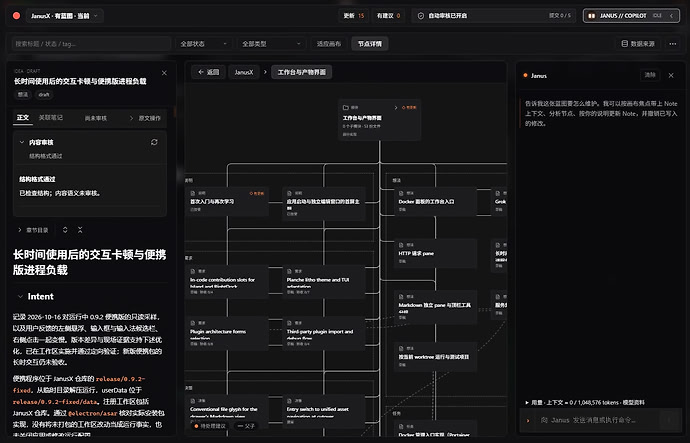Click the JANUS // COPILOT logo icon
The height and width of the screenshot is (443, 690).
point(592,16)
